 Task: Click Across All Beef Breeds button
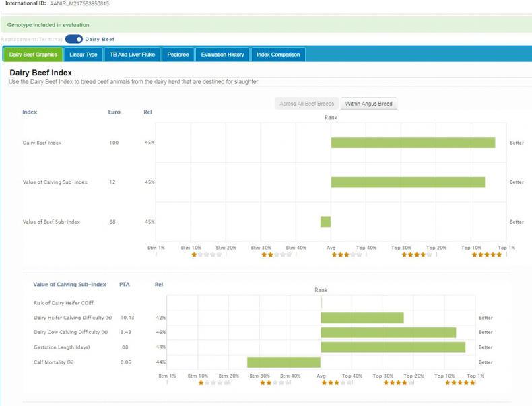click(x=306, y=104)
